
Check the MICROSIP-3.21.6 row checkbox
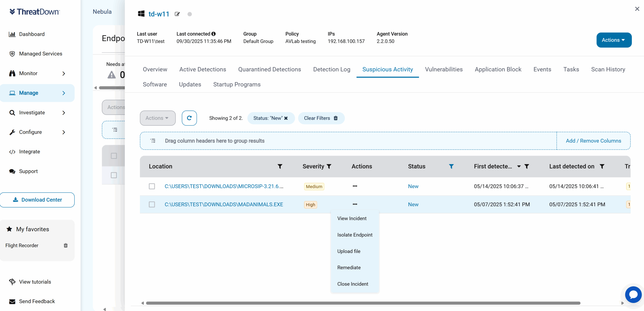152,186
